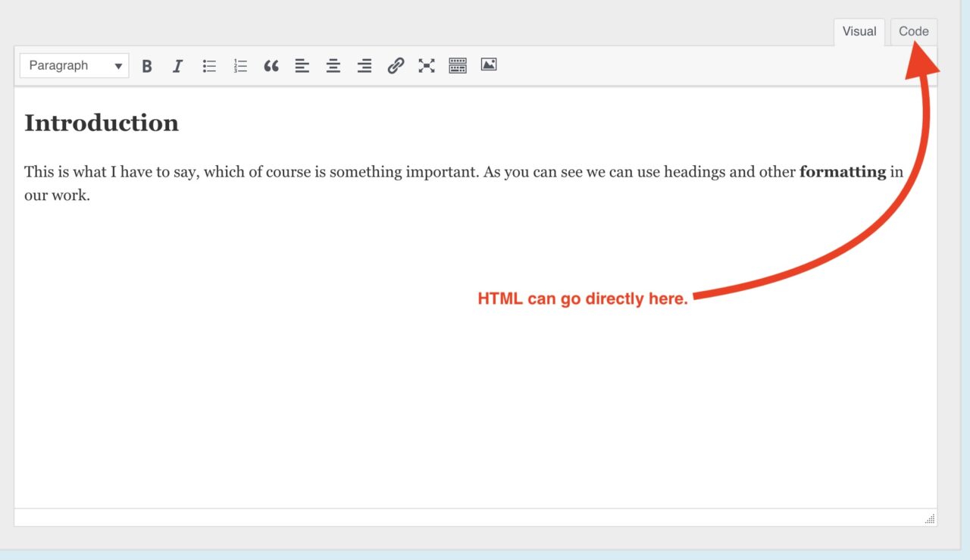Click the bold word "formatting" in the paragraph
This screenshot has height=560, width=970.
coord(842,172)
